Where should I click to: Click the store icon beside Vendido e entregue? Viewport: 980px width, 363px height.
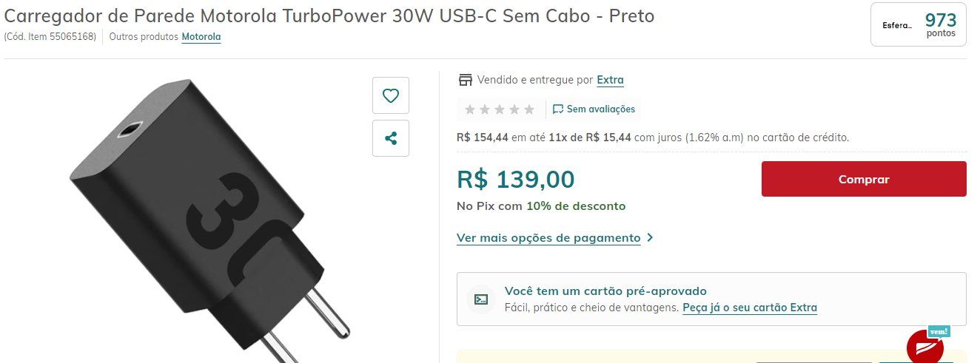tap(466, 80)
